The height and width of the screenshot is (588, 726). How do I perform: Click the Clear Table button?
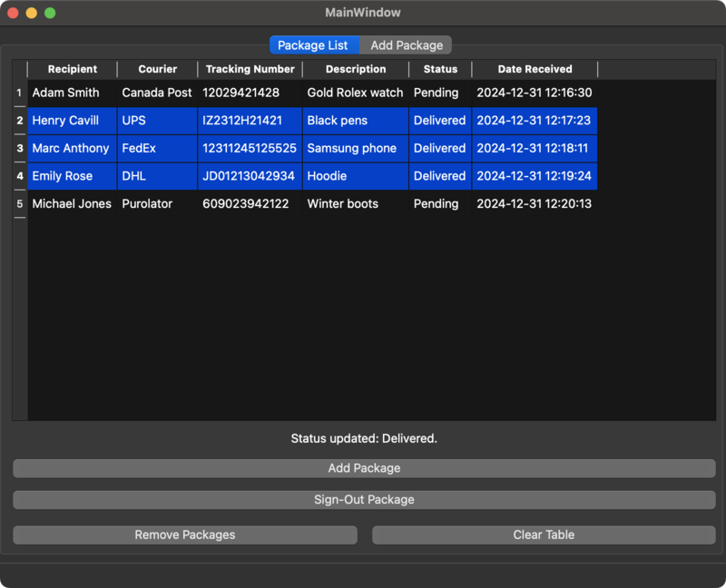click(x=544, y=534)
